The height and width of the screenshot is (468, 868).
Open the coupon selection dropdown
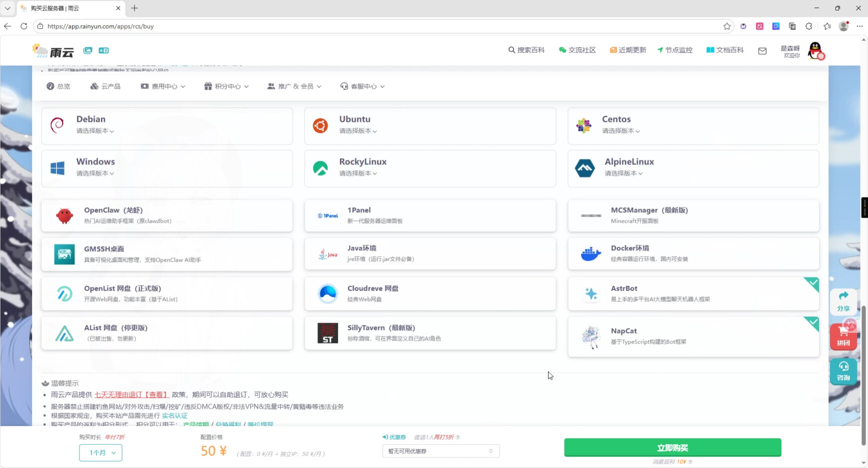coord(440,451)
